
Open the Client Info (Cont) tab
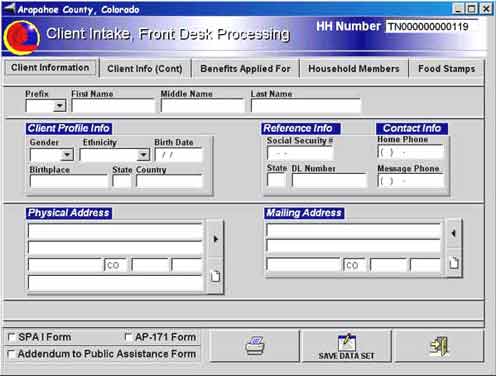coord(145,69)
